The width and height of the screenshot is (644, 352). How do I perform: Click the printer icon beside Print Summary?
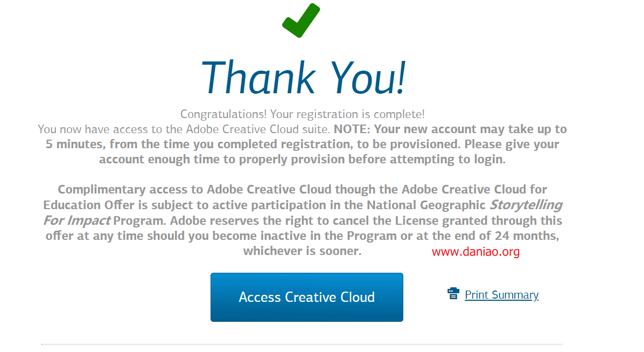click(453, 294)
